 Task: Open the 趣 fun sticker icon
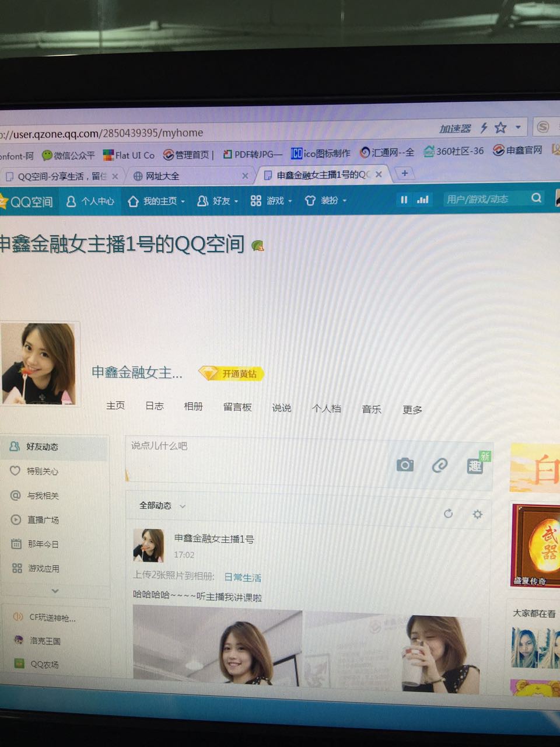pyautogui.click(x=475, y=466)
